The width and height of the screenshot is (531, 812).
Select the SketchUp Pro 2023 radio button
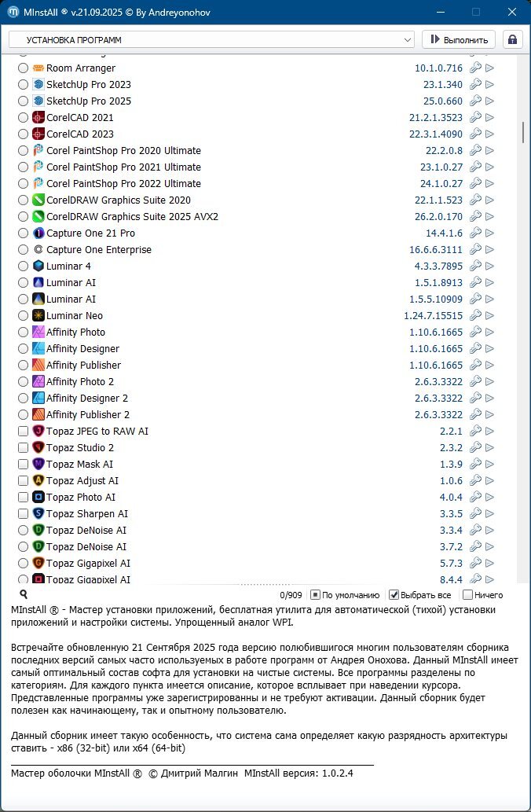[23, 85]
